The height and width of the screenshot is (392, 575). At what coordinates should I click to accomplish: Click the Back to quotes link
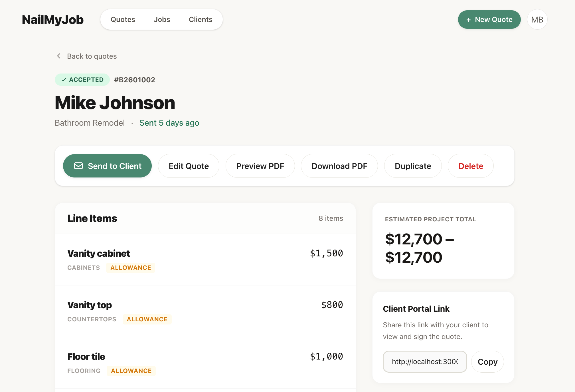click(x=92, y=56)
